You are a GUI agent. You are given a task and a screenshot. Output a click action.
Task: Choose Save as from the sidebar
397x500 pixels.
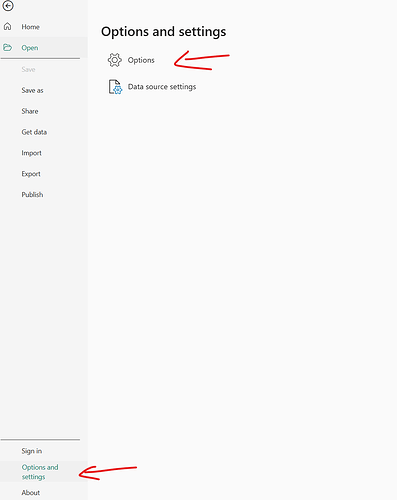[x=32, y=90]
